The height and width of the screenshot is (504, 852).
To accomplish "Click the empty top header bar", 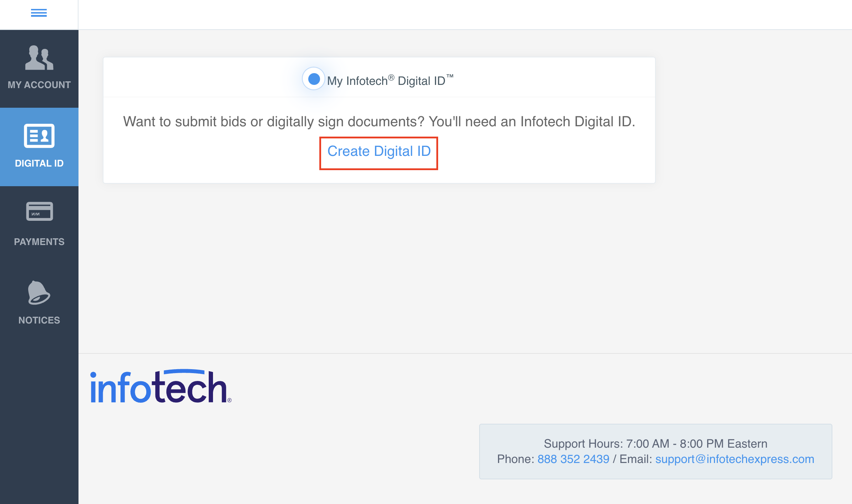I will (x=464, y=14).
